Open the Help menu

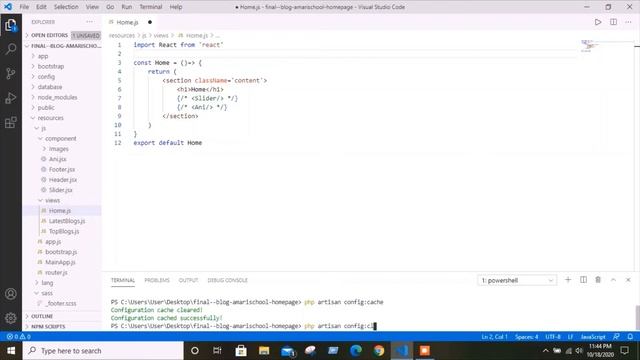[176, 7]
